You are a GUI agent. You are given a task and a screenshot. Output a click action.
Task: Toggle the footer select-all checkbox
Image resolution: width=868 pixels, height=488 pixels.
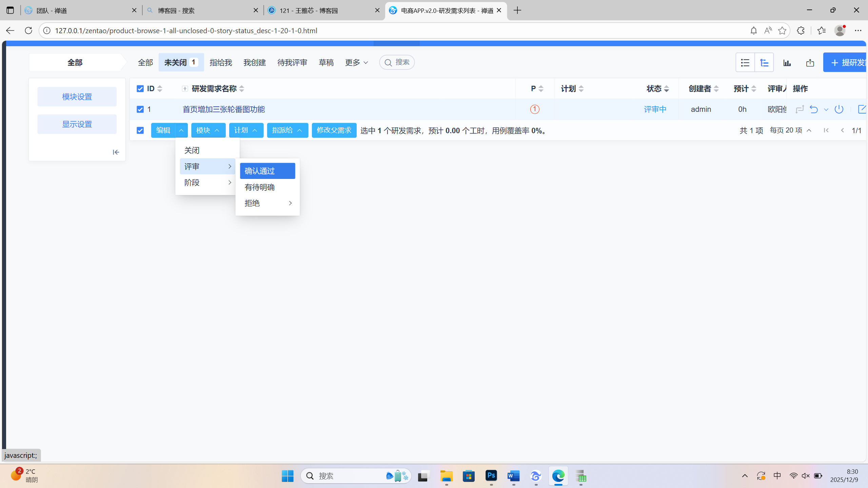(x=140, y=130)
